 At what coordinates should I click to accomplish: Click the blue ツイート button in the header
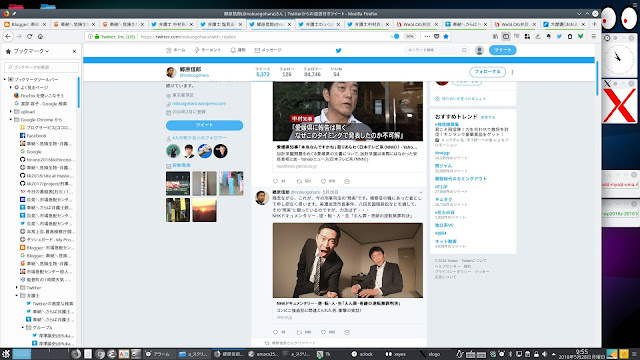point(502,50)
